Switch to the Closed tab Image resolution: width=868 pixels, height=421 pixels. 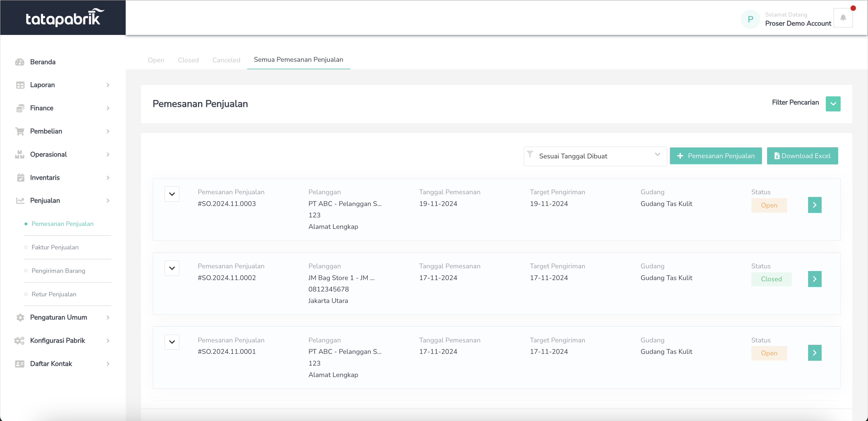[188, 60]
